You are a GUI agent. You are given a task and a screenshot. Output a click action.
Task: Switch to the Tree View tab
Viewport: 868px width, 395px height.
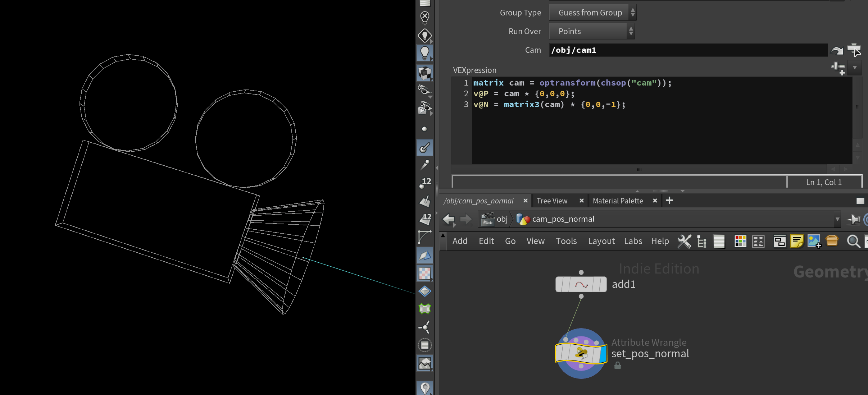(552, 201)
